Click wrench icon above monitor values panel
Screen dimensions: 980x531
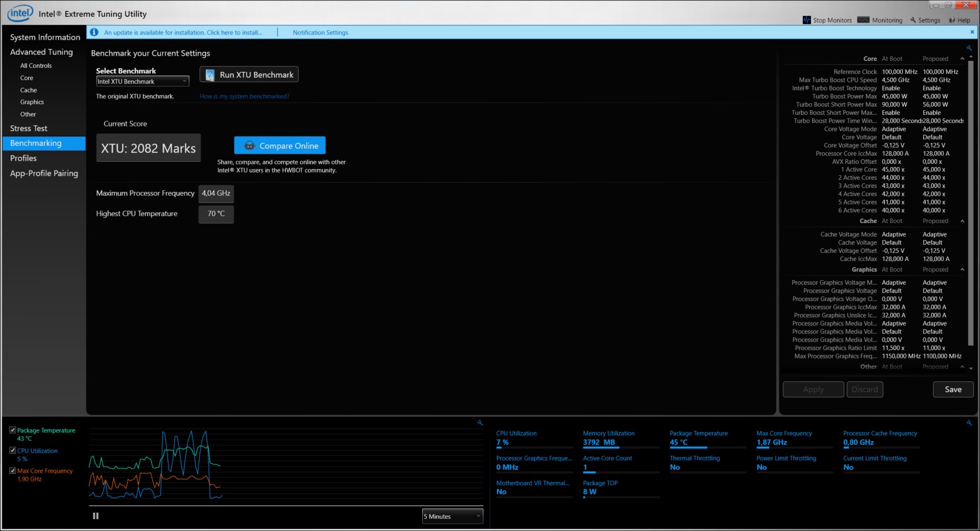969,423
